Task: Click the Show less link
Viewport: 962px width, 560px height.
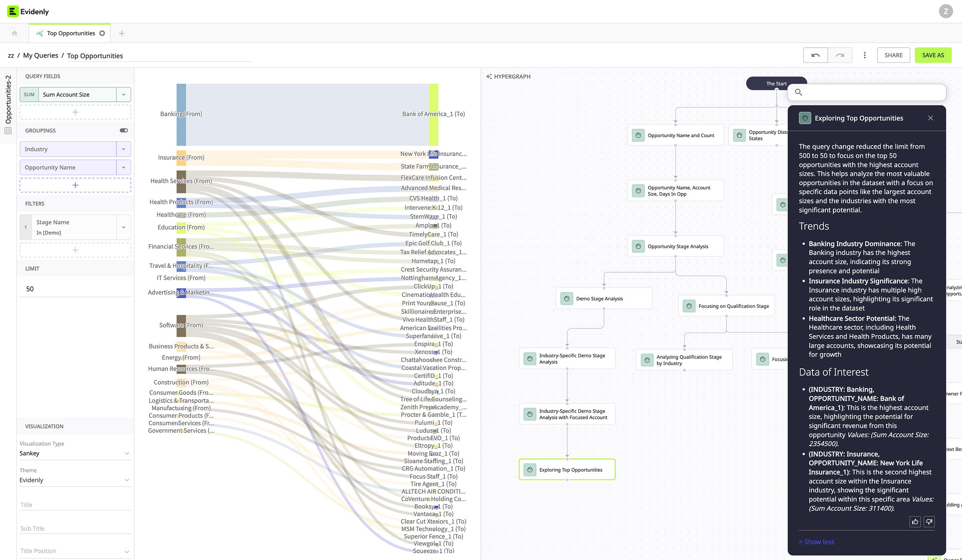Action: point(816,542)
